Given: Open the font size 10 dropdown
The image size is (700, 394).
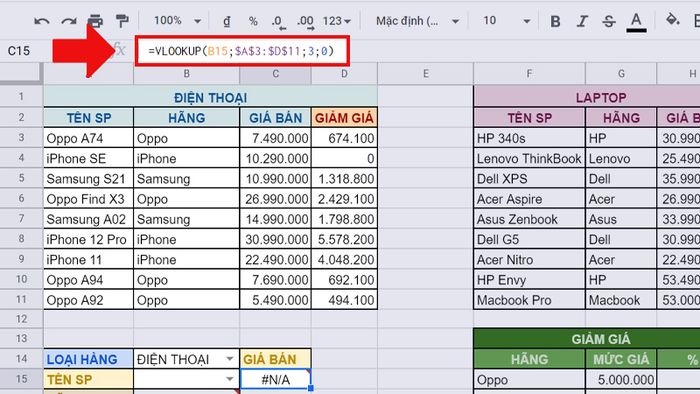Looking at the screenshot, I should click(506, 21).
